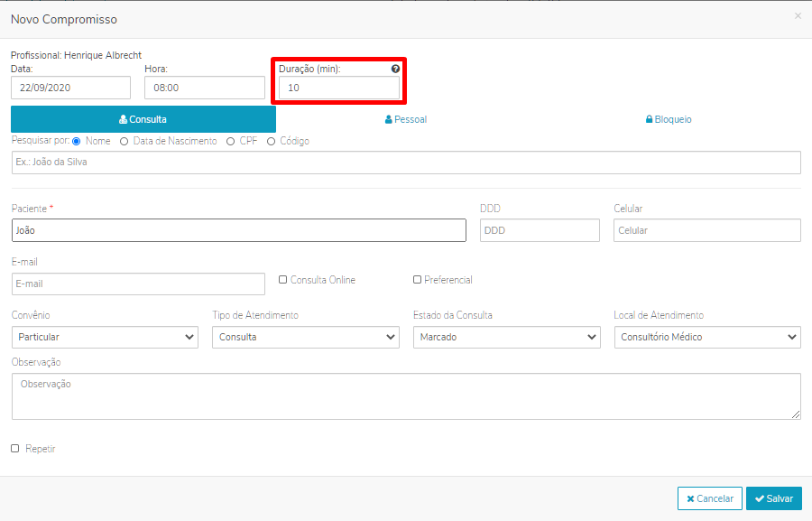Check the Preferencial checkbox
The width and height of the screenshot is (812, 521).
click(x=417, y=279)
